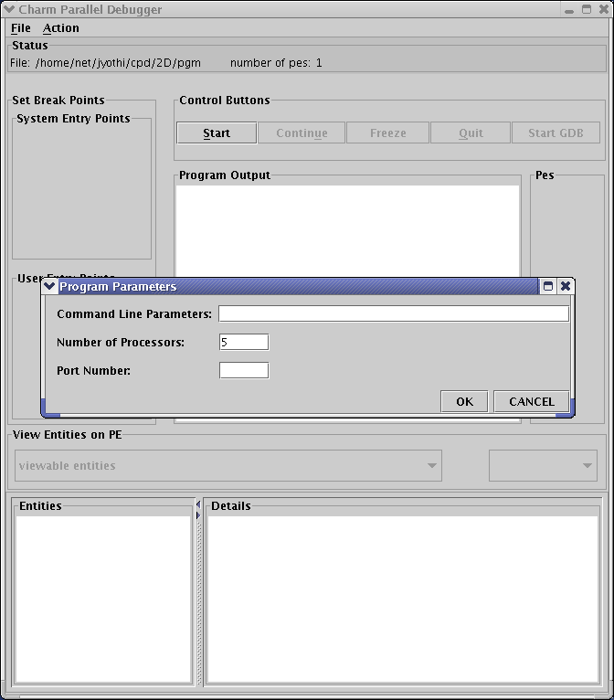Click the Number of Processors field
The height and width of the screenshot is (700, 614).
244,342
